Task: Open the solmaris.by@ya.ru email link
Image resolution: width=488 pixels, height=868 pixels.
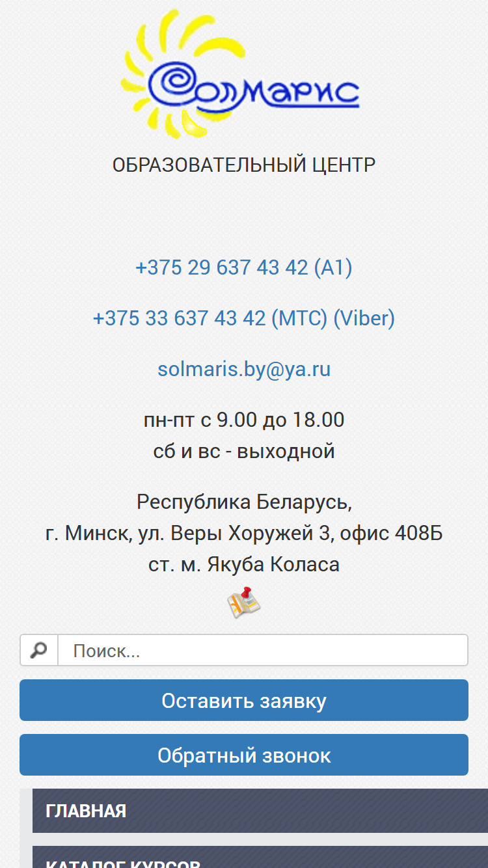Action: 244,369
